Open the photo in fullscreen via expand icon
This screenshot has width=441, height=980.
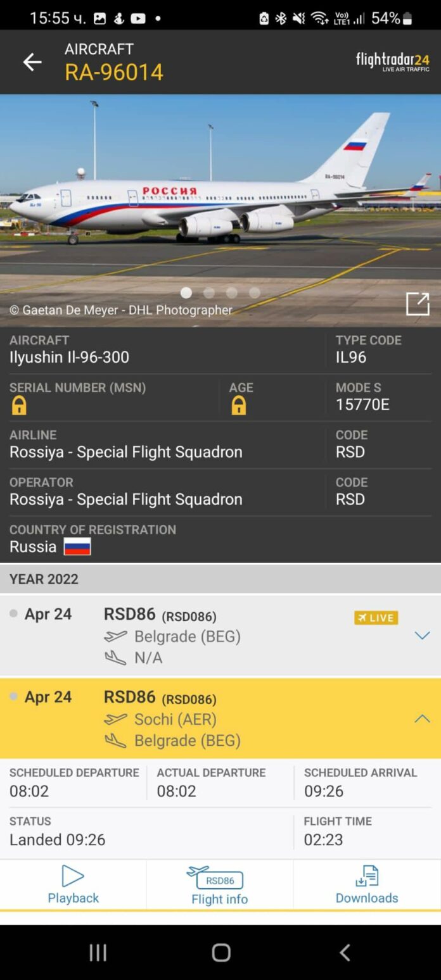[x=418, y=304]
